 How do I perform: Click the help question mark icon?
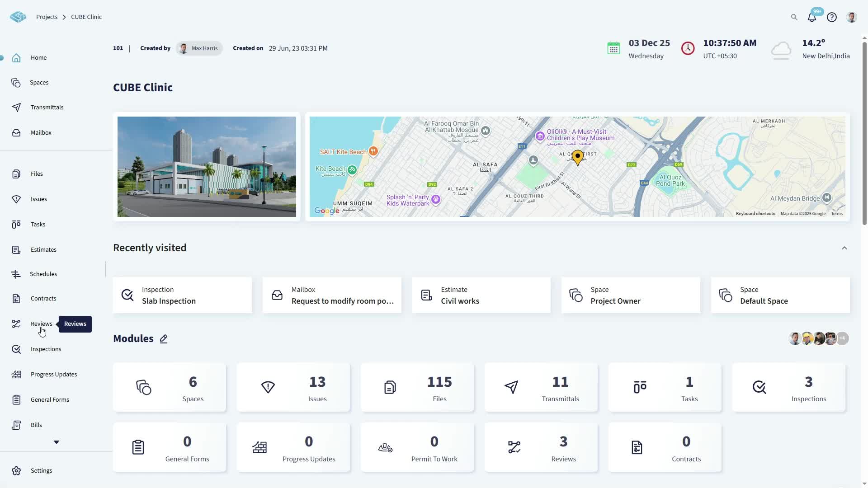[832, 17]
